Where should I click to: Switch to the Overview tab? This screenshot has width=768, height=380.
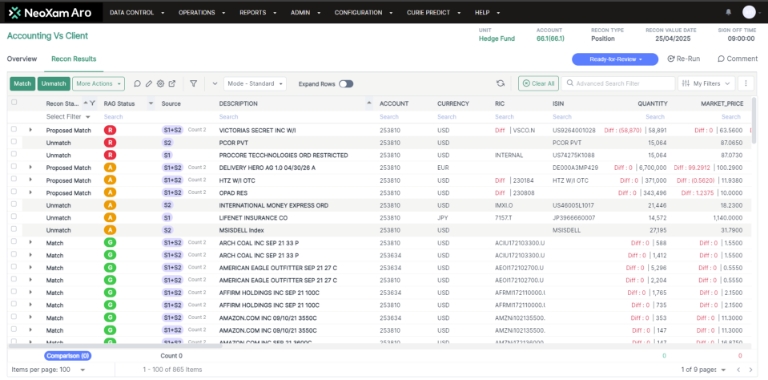point(22,59)
